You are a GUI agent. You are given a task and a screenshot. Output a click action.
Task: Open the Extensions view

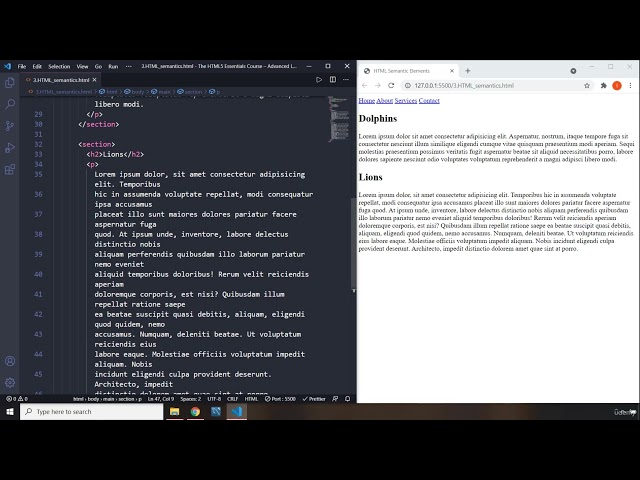click(x=10, y=169)
